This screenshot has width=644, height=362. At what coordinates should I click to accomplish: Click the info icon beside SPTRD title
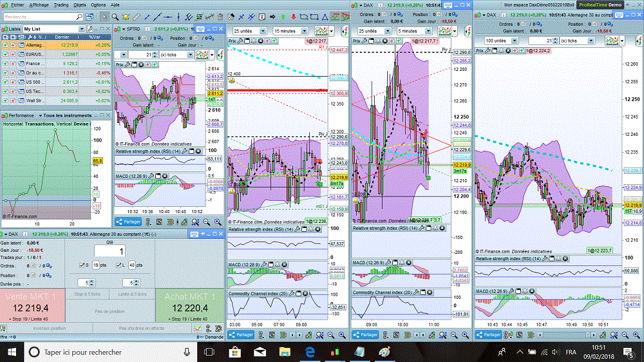point(147,29)
